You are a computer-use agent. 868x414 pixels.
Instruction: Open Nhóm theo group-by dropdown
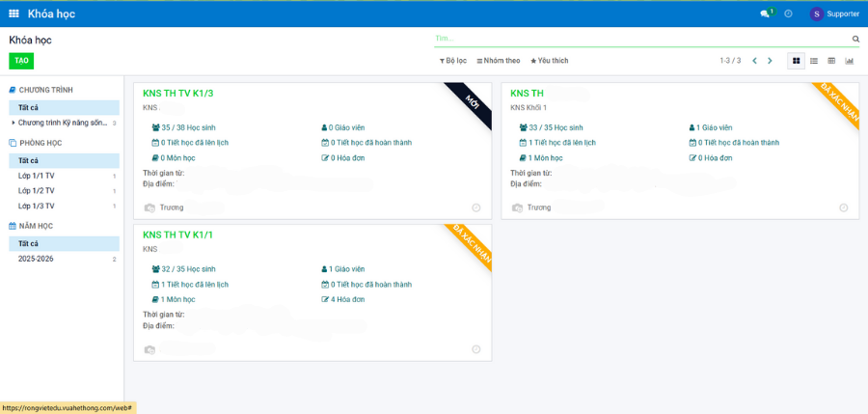(x=499, y=61)
